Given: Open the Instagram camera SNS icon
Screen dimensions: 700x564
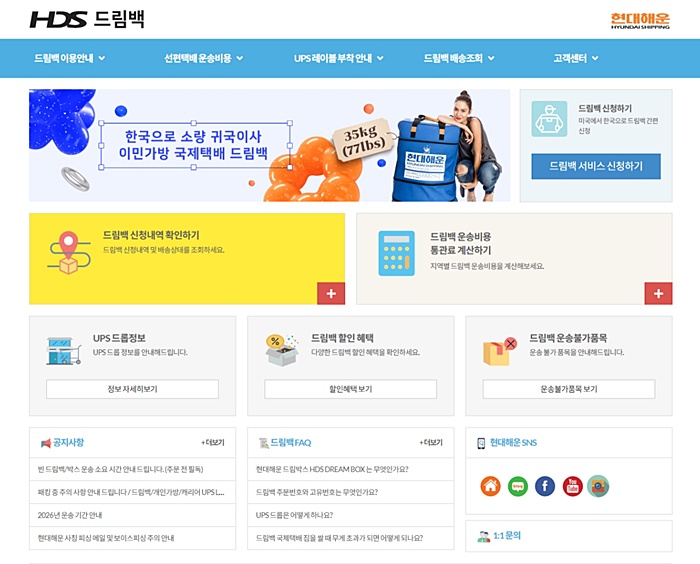Looking at the screenshot, I should (598, 486).
